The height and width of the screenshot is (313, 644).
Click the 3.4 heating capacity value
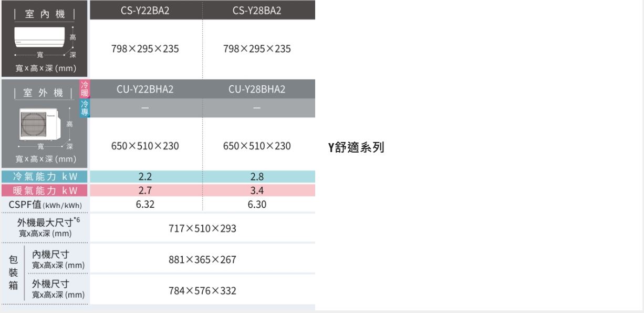(x=256, y=190)
